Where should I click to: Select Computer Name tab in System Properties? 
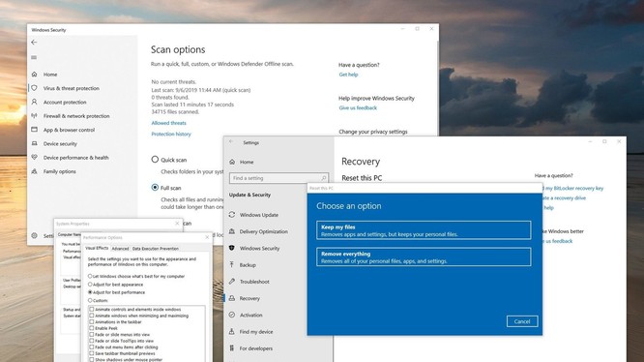coord(69,234)
